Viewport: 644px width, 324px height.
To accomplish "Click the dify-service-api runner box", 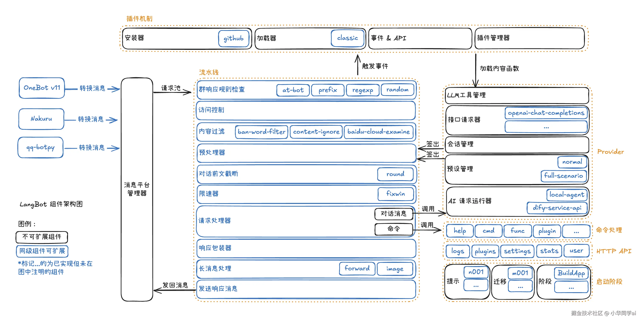I will [x=557, y=208].
